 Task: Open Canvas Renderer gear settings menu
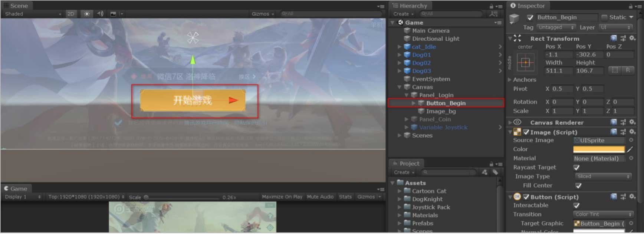pyautogui.click(x=632, y=122)
